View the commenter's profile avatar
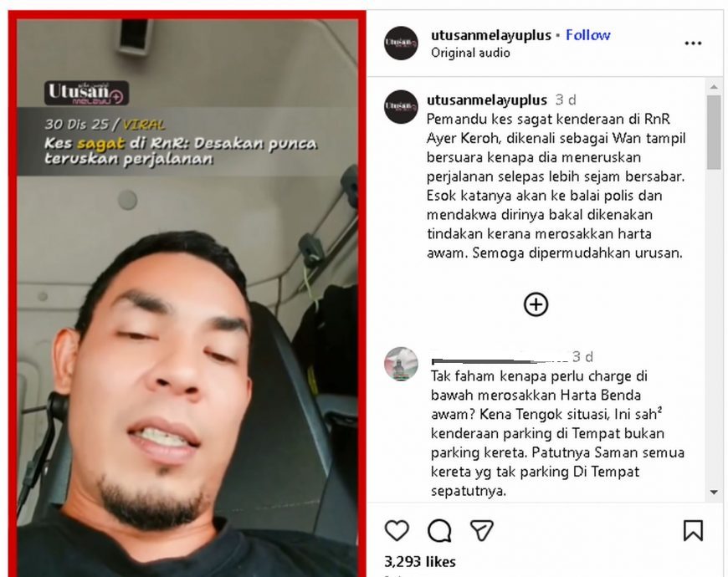Screen dimensions: 728x577 (401, 364)
